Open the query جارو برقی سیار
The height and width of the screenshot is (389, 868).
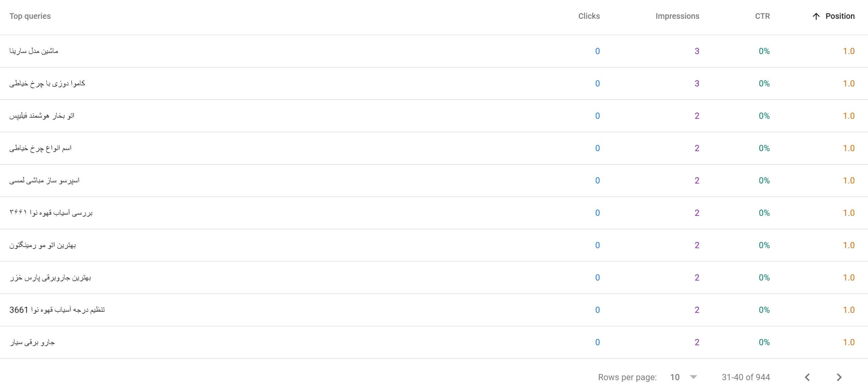(x=32, y=342)
